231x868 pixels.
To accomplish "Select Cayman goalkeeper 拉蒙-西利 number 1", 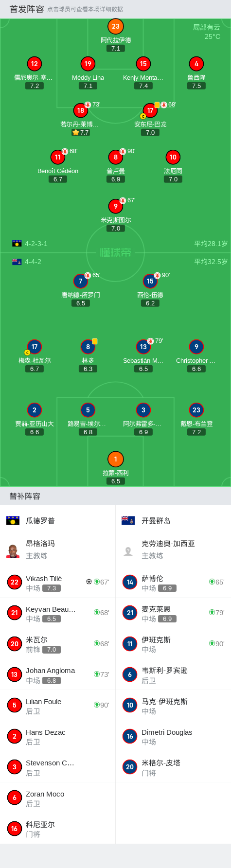I will pos(116,459).
